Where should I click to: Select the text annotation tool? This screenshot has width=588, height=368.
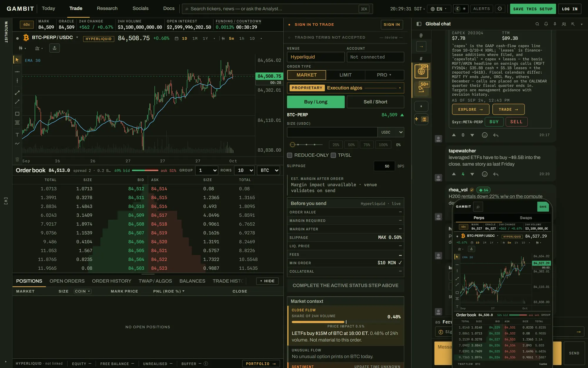(17, 135)
